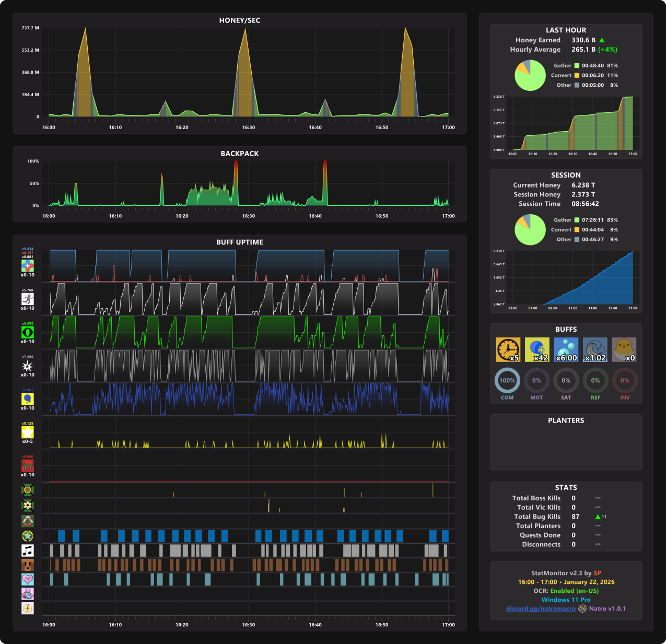Image resolution: width=666 pixels, height=644 pixels.
Task: Click the Last Hour pie chart
Action: click(530, 75)
